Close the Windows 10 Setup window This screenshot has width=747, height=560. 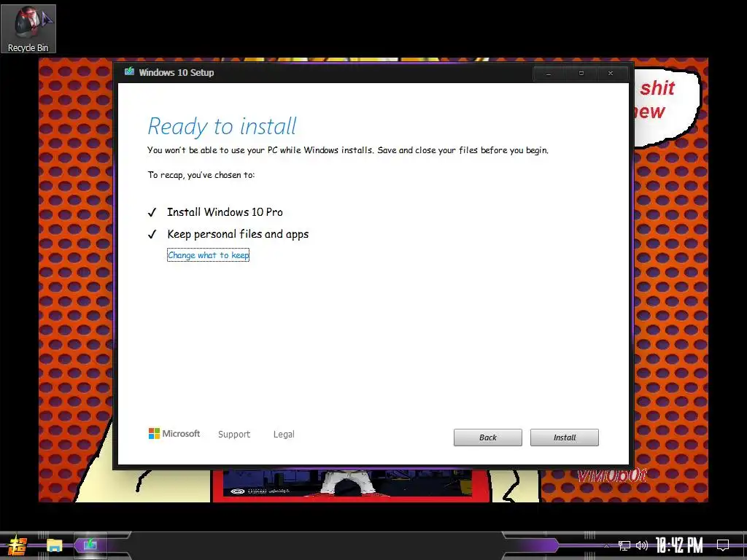(x=611, y=74)
